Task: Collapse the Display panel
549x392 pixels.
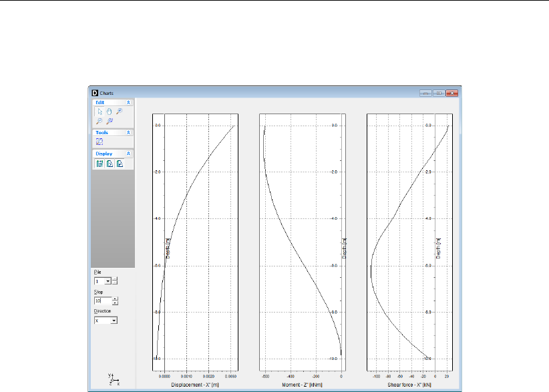Action: 128,154
